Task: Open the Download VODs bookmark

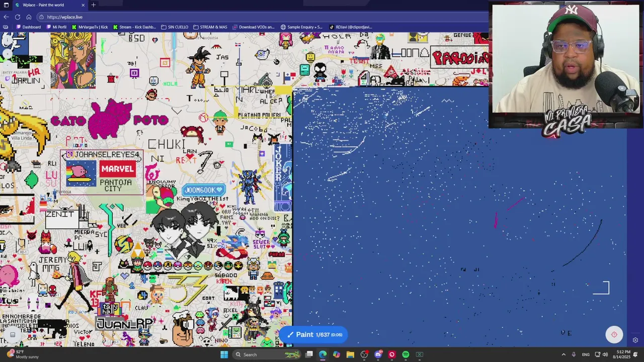Action: [253, 27]
